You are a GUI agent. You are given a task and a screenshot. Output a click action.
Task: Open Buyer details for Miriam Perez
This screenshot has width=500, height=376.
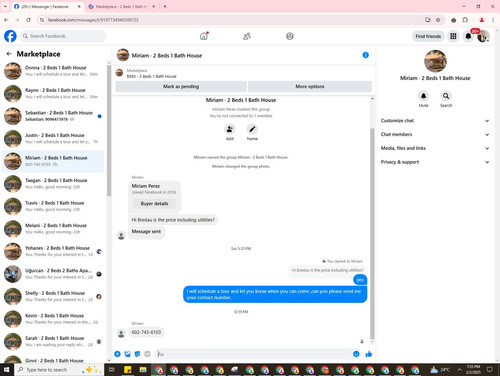154,203
